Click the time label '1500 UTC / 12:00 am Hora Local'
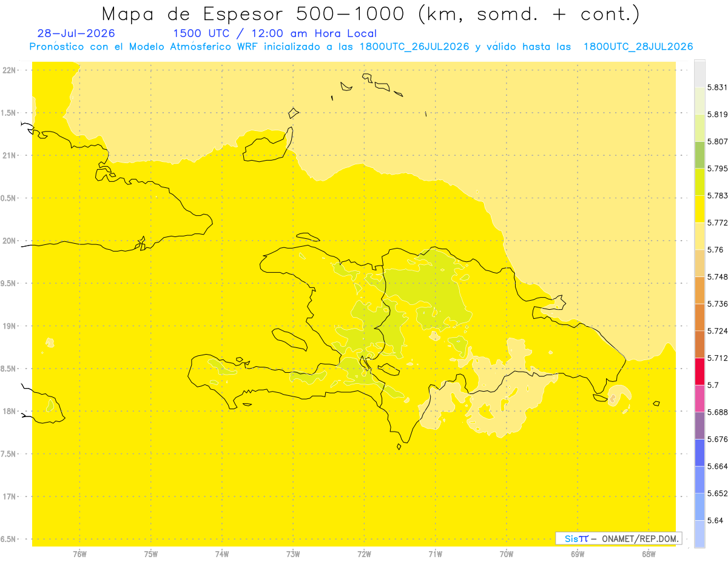 [275, 33]
